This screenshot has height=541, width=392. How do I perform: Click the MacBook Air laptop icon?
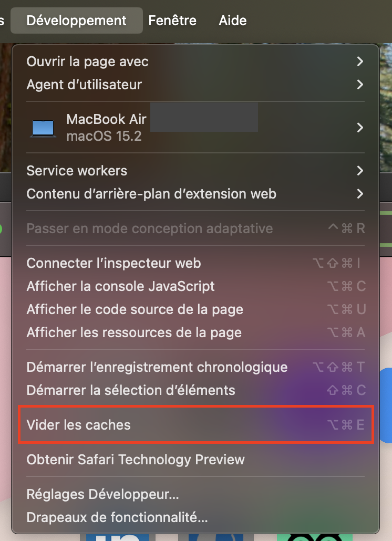point(43,128)
